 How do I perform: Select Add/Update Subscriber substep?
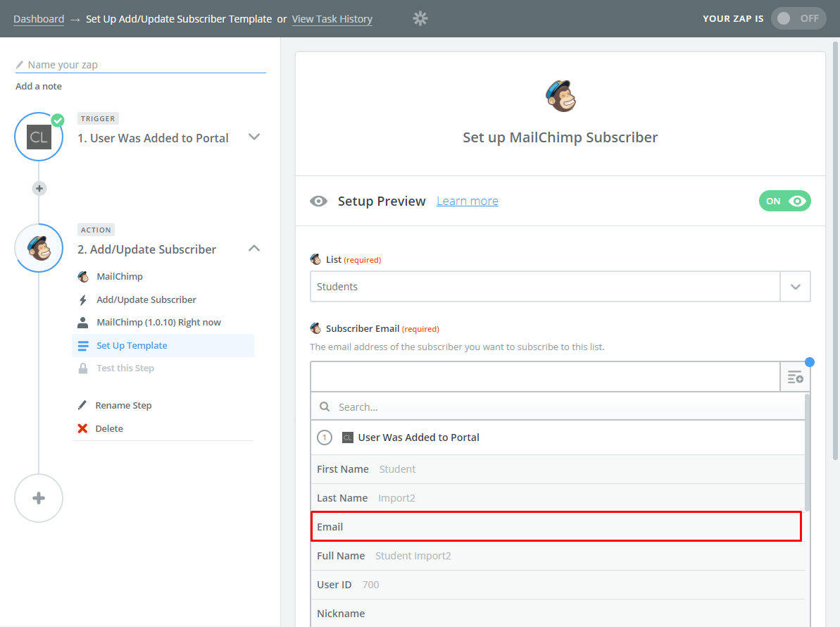(x=146, y=299)
